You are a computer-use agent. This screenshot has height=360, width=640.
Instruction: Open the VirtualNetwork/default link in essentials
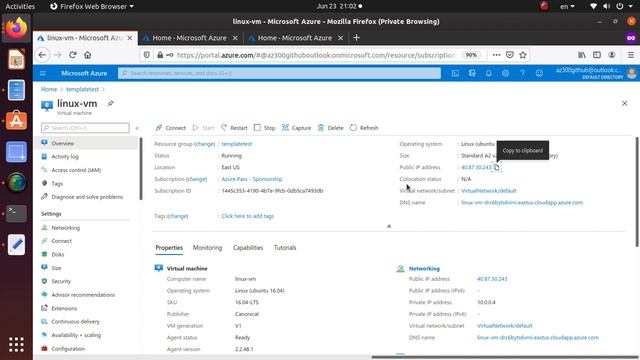489,191
